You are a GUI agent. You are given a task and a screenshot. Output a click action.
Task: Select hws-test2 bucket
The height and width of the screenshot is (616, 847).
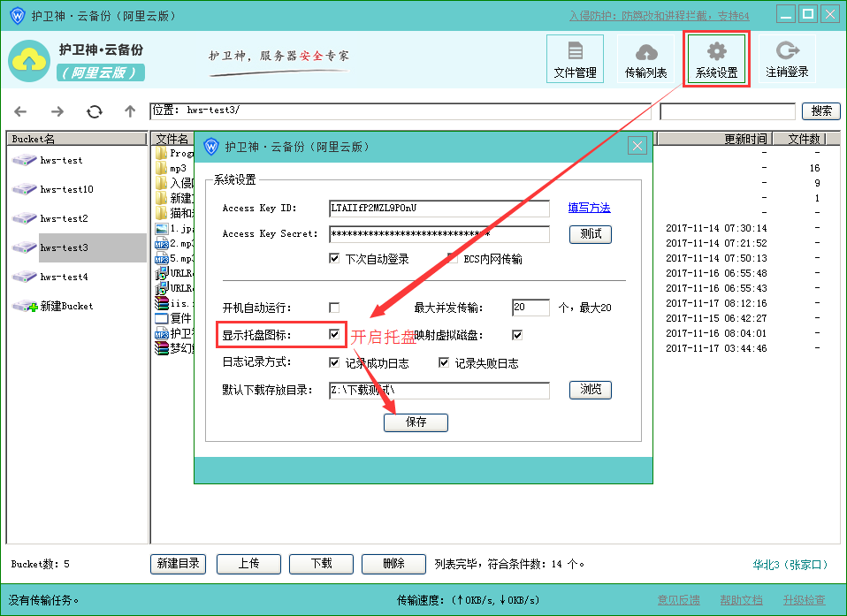coord(64,218)
